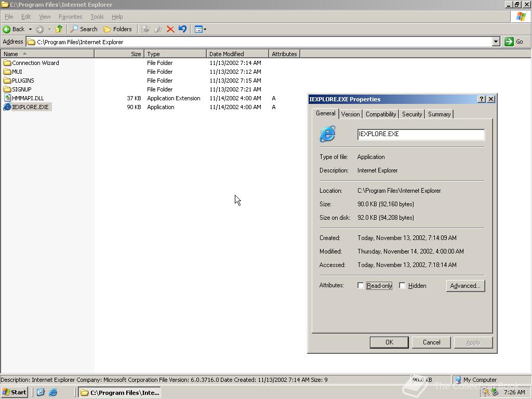Viewport: 532px width, 399px height.
Task: Click the tray icon beside the clock
Action: 495,392
